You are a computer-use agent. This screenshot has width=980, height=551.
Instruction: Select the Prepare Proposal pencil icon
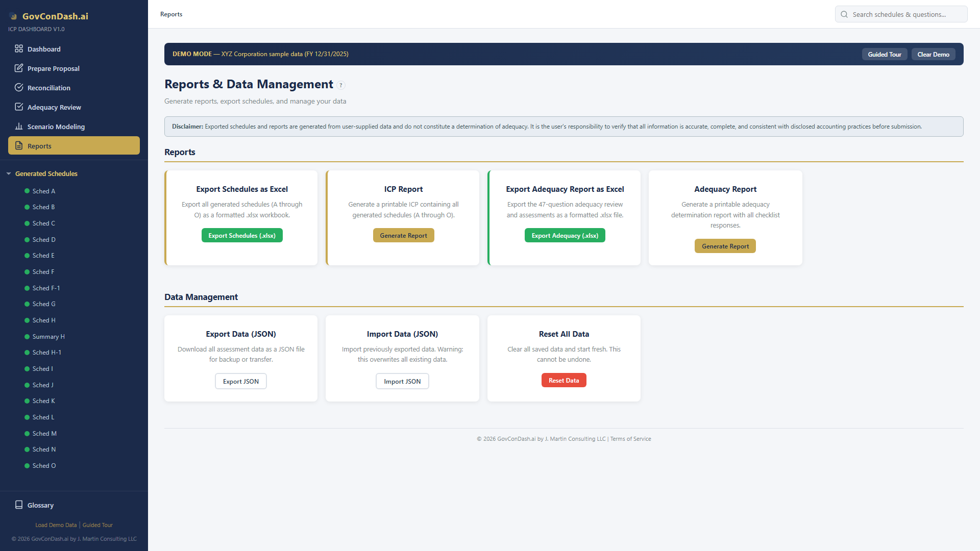point(19,68)
